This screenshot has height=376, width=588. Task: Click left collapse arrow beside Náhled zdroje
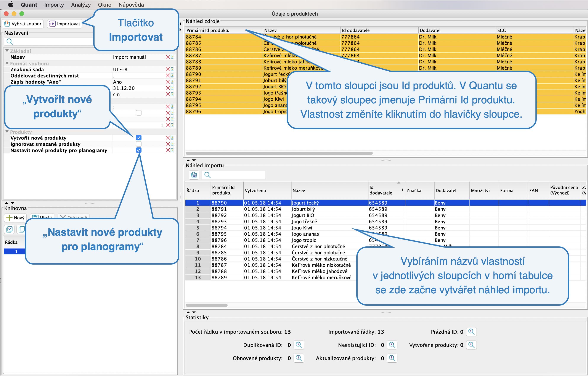click(180, 24)
